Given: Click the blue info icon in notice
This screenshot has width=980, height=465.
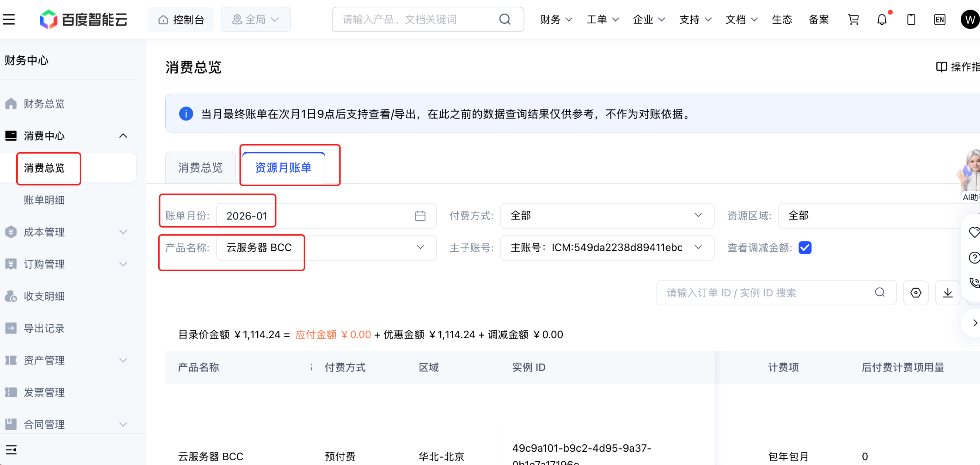Looking at the screenshot, I should point(186,113).
